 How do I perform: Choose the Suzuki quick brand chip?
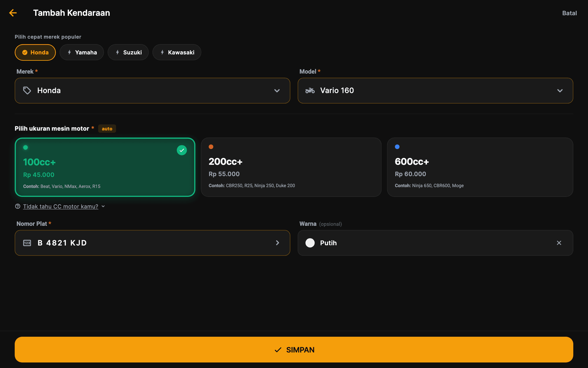coord(128,52)
